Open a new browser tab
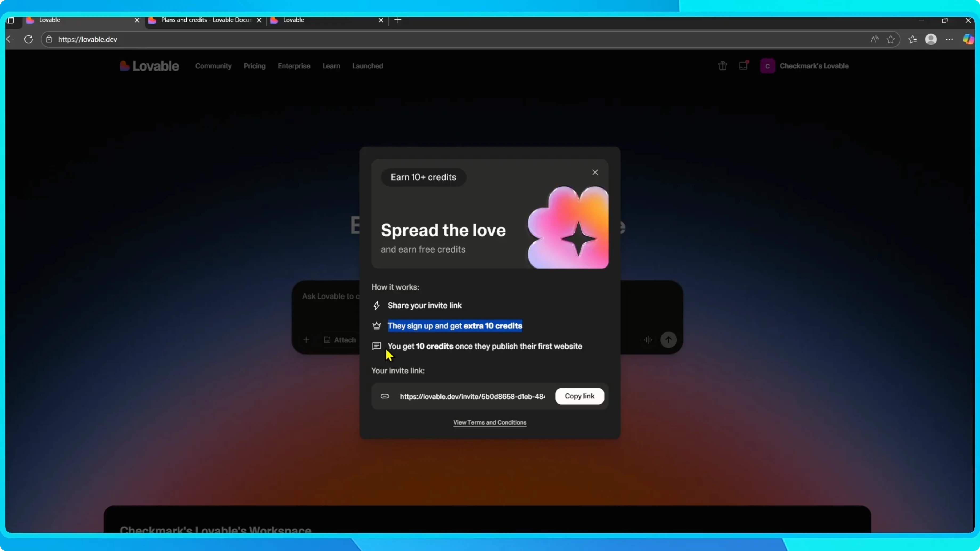980x551 pixels. [x=398, y=20]
